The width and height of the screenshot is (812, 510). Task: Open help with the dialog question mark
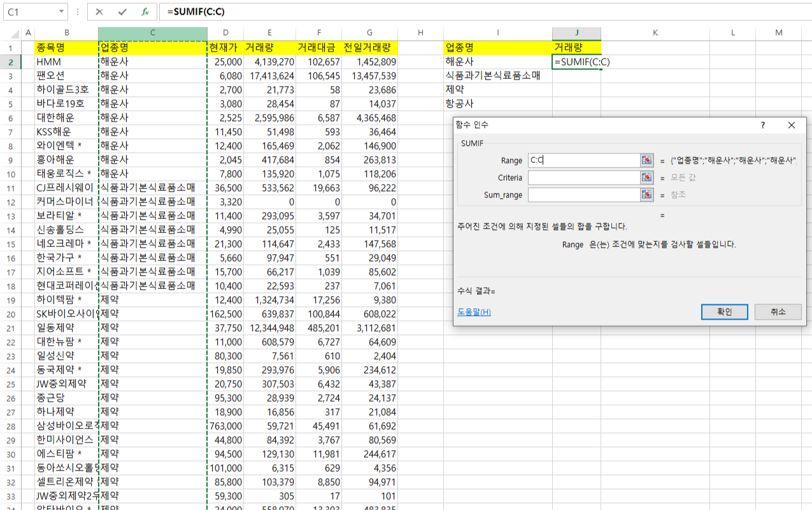(763, 125)
